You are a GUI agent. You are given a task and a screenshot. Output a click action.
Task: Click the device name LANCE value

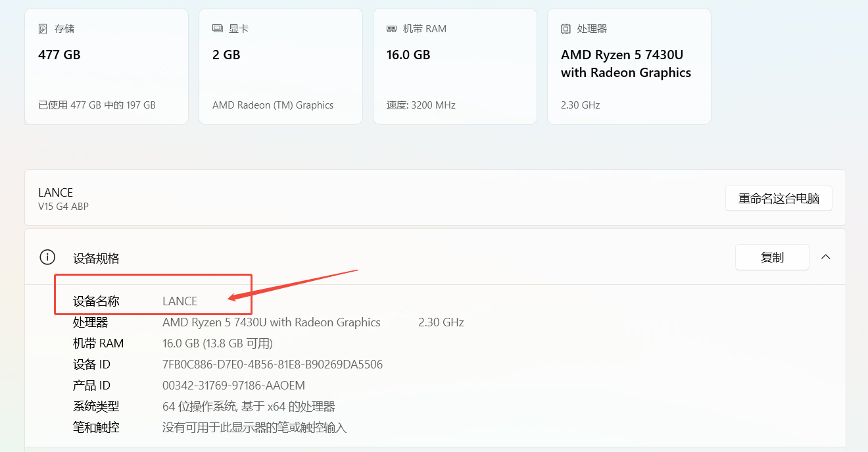pyautogui.click(x=180, y=301)
